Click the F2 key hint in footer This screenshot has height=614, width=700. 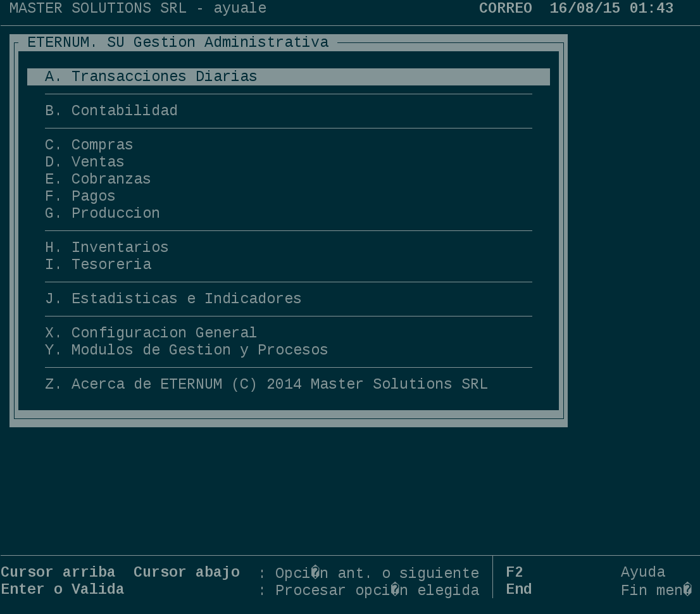pos(515,572)
